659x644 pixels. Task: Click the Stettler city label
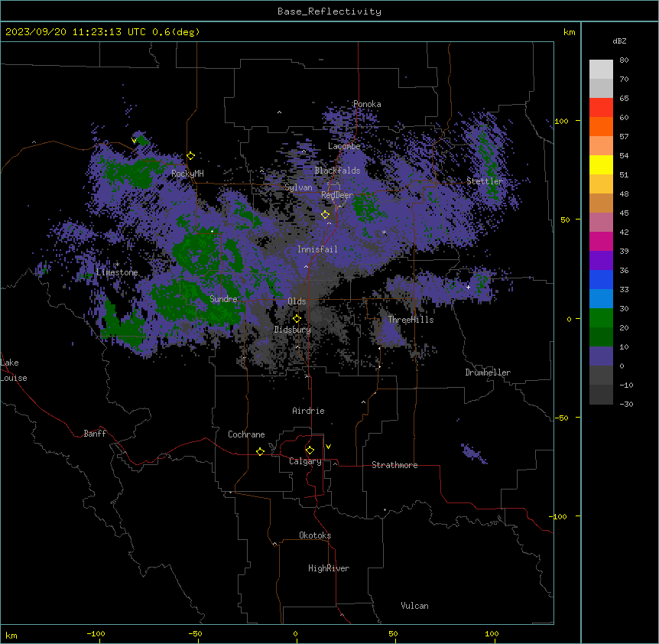(485, 181)
